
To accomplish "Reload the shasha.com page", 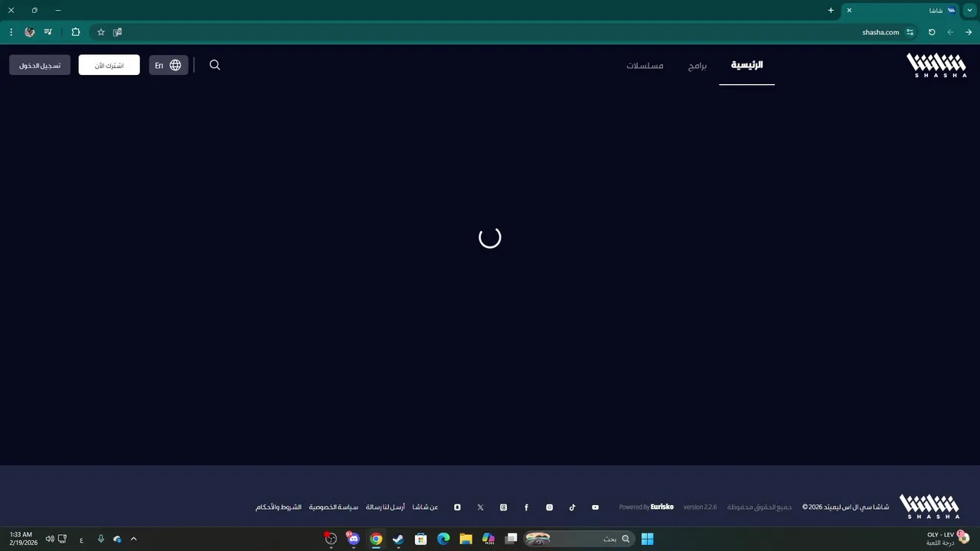I will click(x=932, y=32).
